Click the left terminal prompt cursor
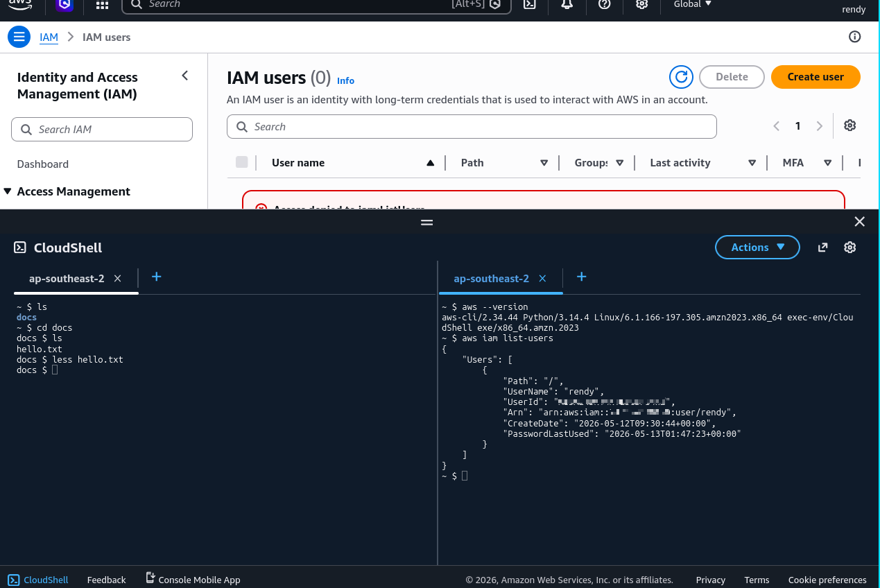 click(x=55, y=370)
